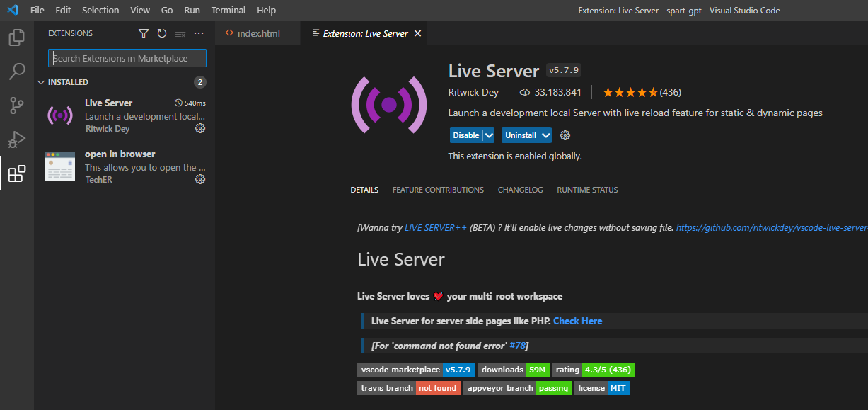Clear extensions search results icon

coord(180,33)
